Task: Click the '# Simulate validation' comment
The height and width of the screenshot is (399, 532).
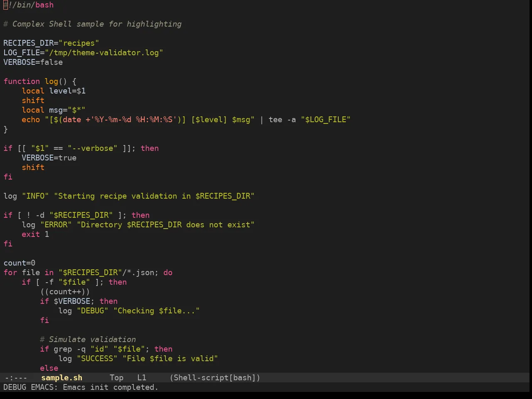Action: (88, 340)
